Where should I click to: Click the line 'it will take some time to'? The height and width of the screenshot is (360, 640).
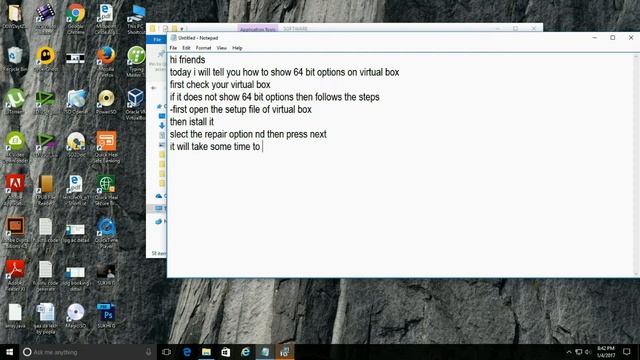pyautogui.click(x=215, y=147)
